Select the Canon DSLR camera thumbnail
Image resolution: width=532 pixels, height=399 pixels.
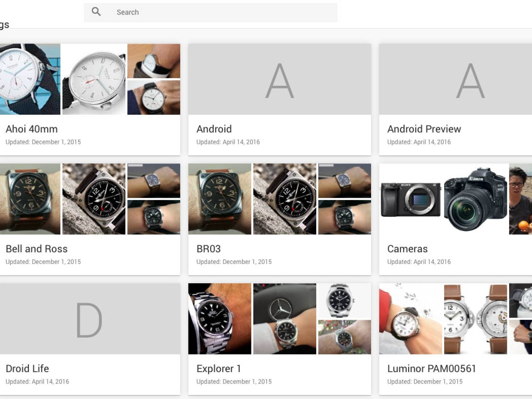475,199
